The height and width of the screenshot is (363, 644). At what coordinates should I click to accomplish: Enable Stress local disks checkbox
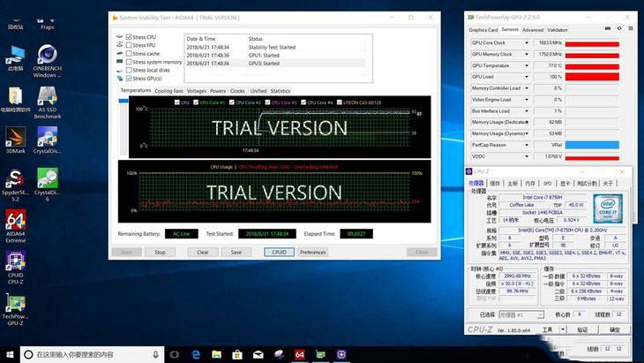pos(129,70)
